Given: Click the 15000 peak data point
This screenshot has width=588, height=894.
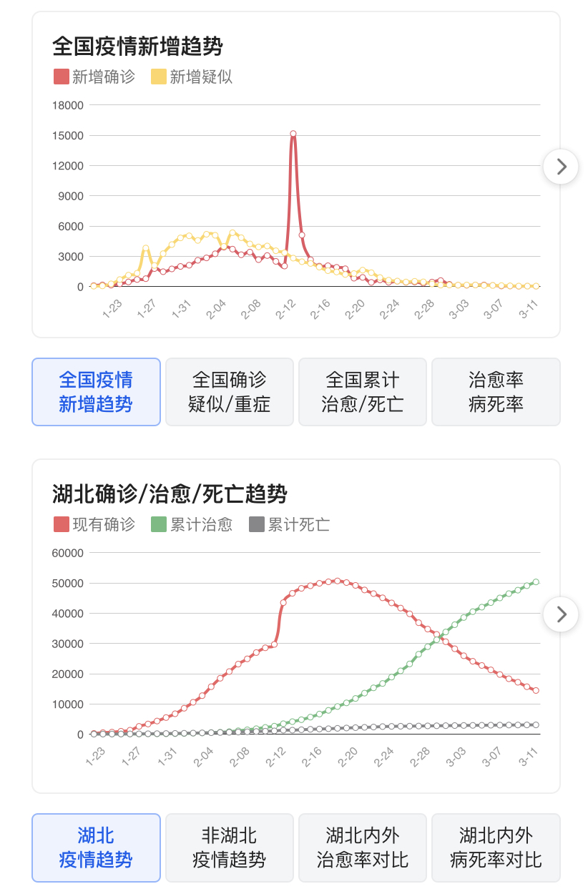Looking at the screenshot, I should click(293, 134).
